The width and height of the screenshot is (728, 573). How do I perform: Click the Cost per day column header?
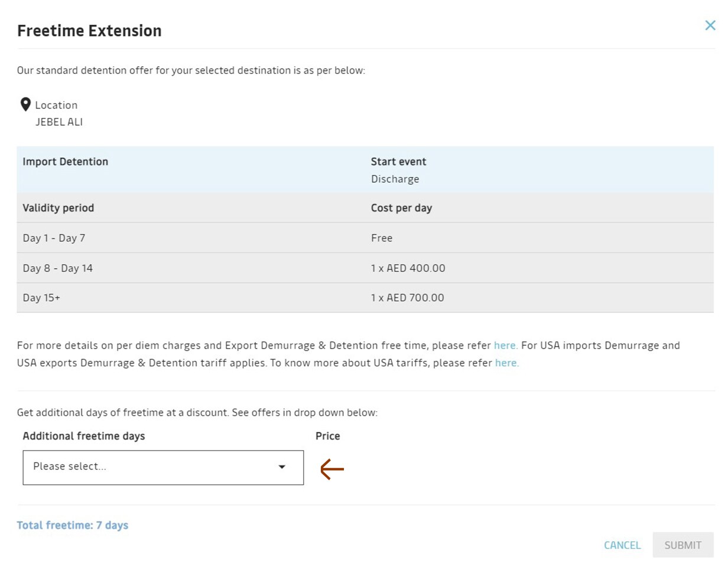click(x=401, y=208)
